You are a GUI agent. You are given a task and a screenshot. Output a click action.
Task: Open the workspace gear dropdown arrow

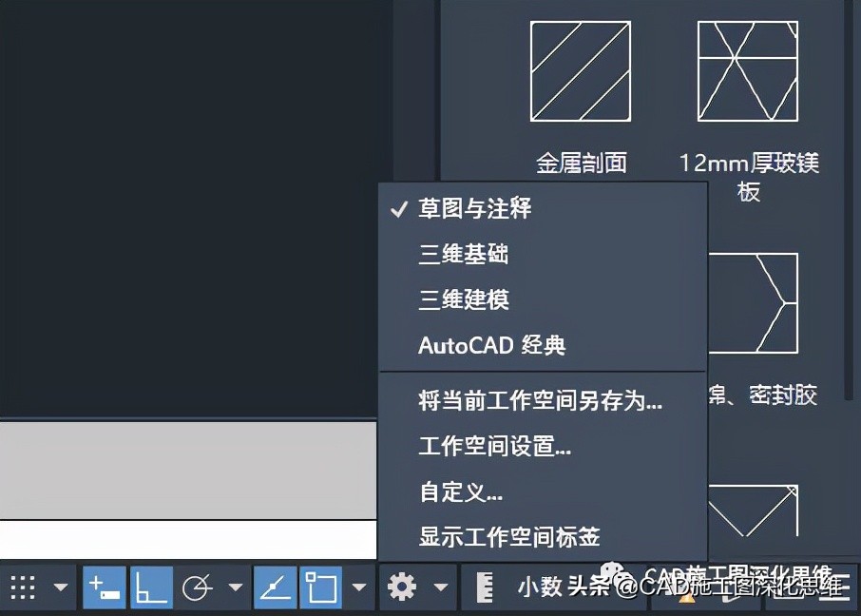point(442,587)
